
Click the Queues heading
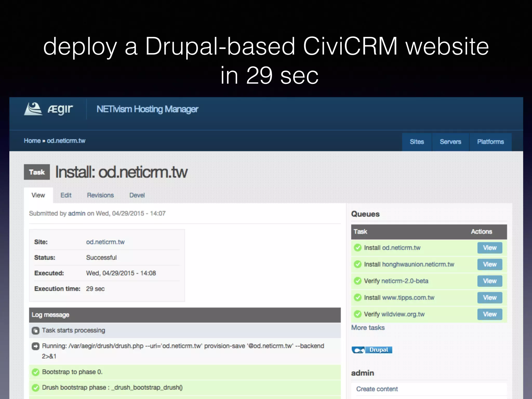(x=365, y=214)
